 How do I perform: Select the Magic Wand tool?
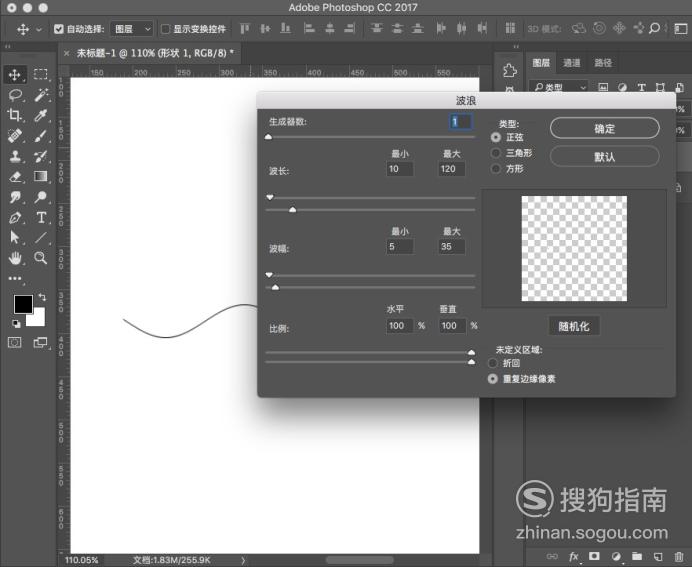point(41,94)
